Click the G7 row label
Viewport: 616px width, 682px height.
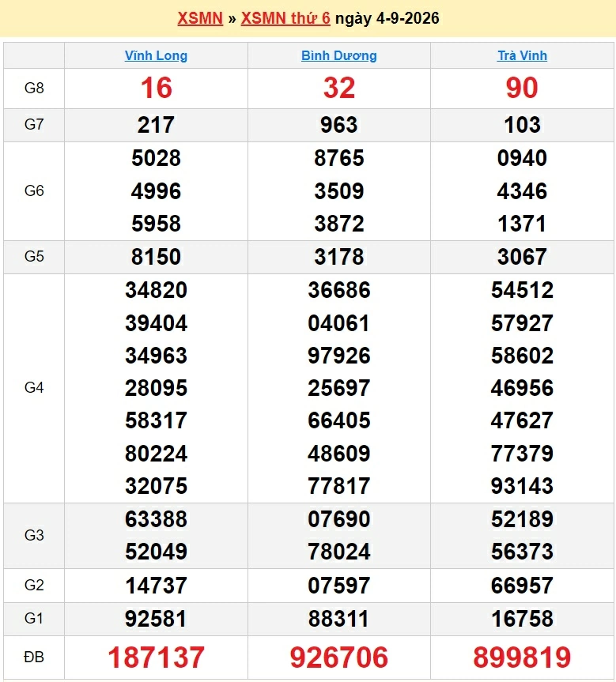34,124
